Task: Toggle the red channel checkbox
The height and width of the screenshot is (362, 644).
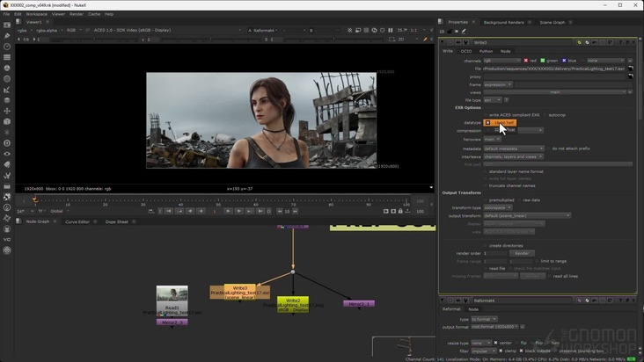Action: [x=526, y=61]
